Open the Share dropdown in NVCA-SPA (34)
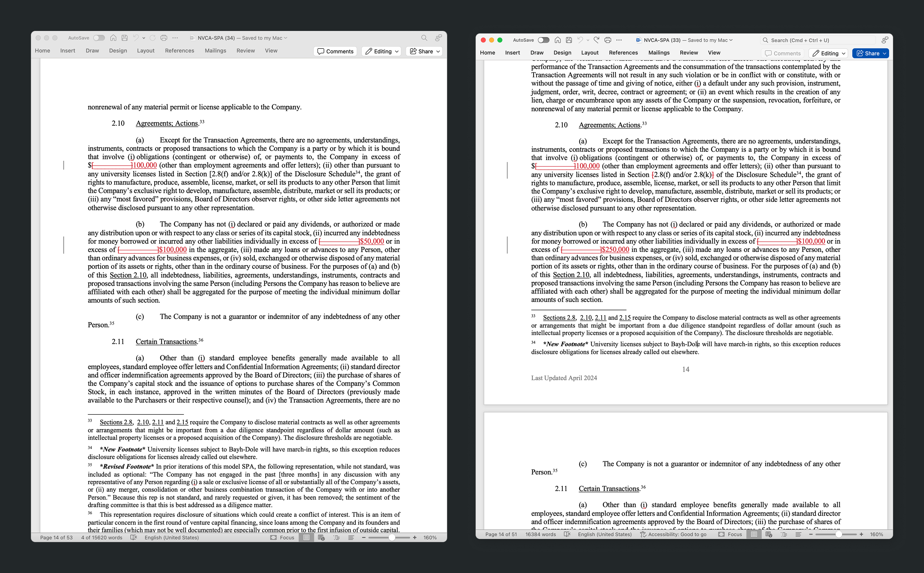The width and height of the screenshot is (924, 573). [x=424, y=51]
